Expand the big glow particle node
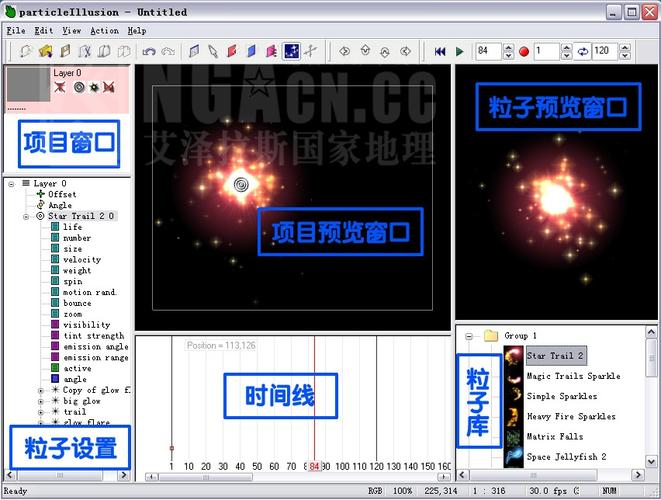 point(41,402)
